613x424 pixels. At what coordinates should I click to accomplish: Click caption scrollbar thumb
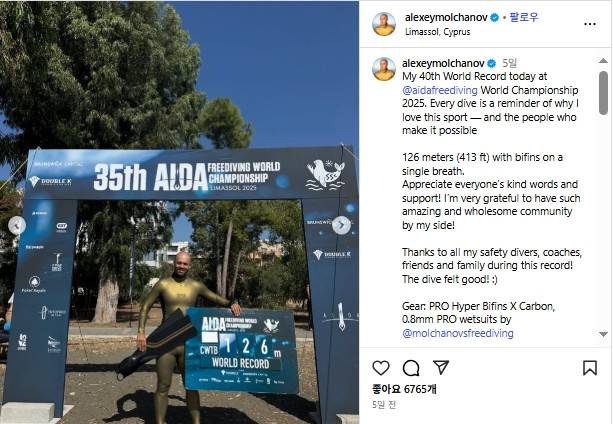[603, 93]
